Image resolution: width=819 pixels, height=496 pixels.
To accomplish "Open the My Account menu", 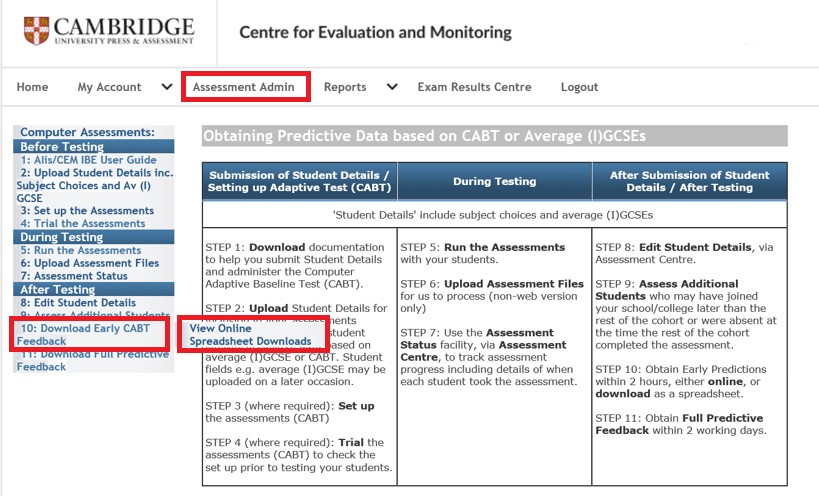I will coord(110,87).
